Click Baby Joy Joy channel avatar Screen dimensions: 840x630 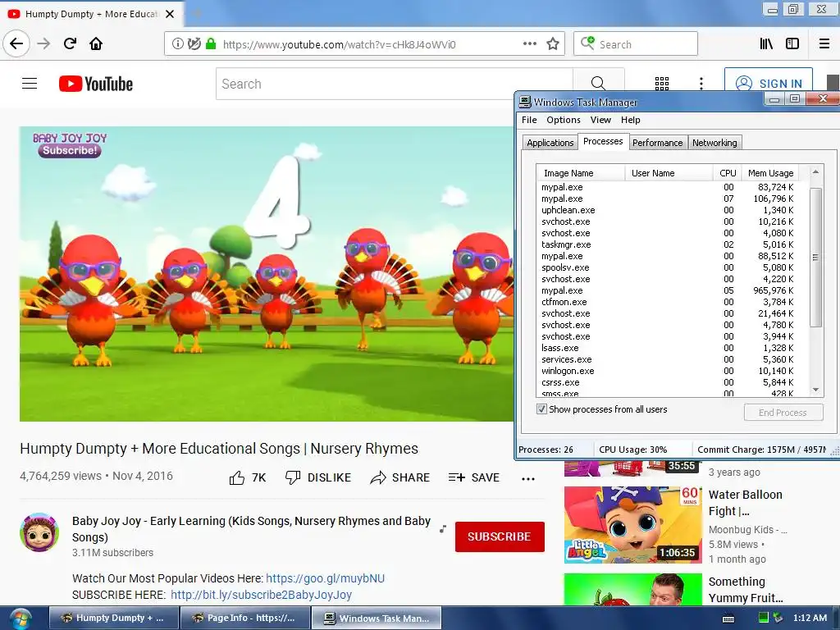tap(39, 532)
